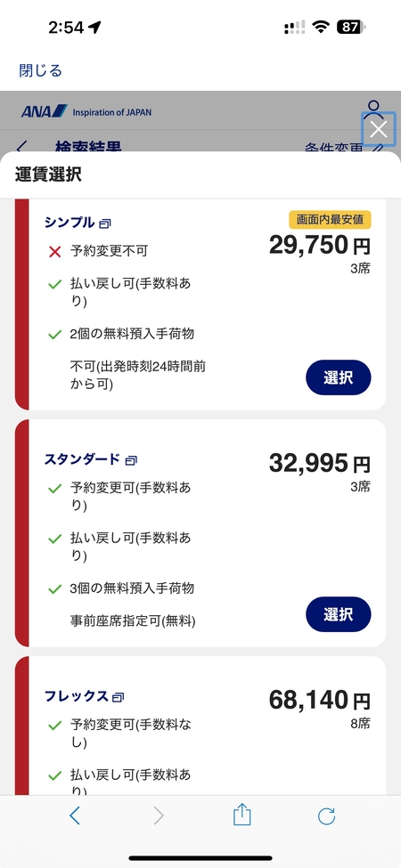The width and height of the screenshot is (401, 868).
Task: Tap the 68,140円 フレックス price
Action: click(320, 701)
